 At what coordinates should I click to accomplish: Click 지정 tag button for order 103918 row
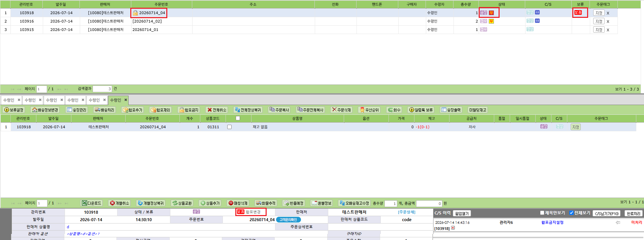tap(599, 13)
